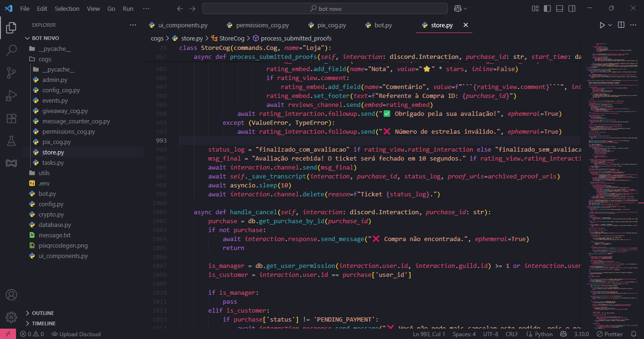Run the Python file
This screenshot has width=644, height=339.
pos(602,25)
